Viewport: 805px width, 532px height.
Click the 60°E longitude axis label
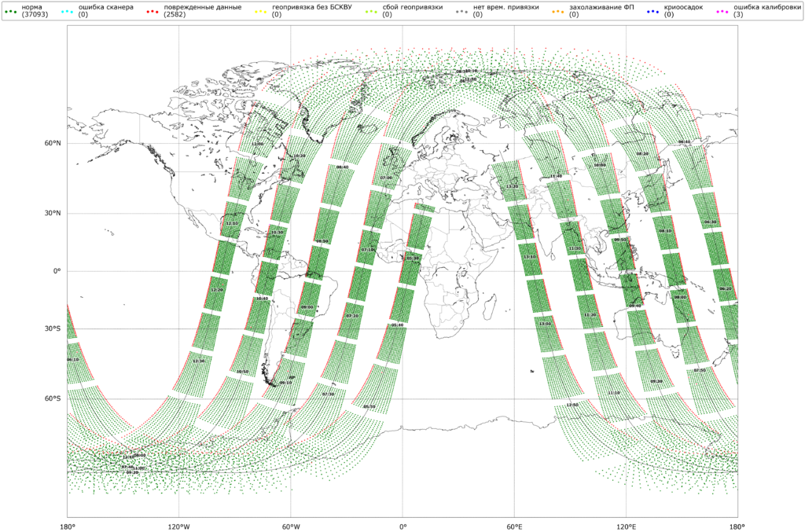(514, 526)
